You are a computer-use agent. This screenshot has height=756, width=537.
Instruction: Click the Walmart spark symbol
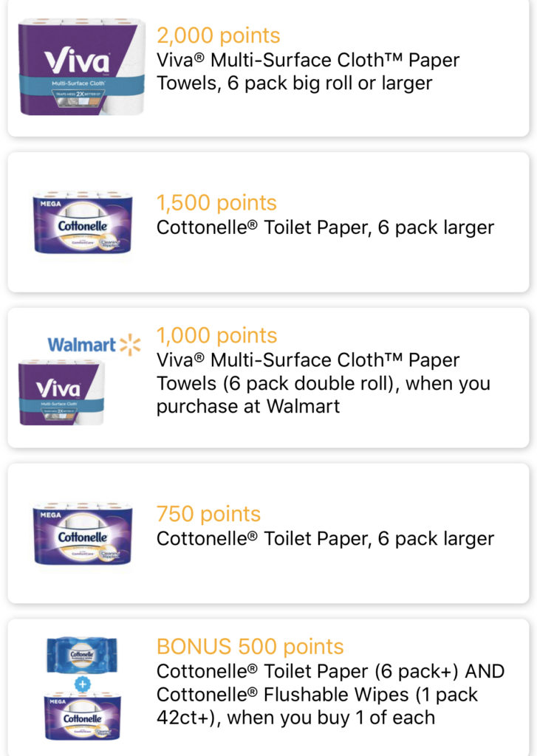pyautogui.click(x=130, y=345)
